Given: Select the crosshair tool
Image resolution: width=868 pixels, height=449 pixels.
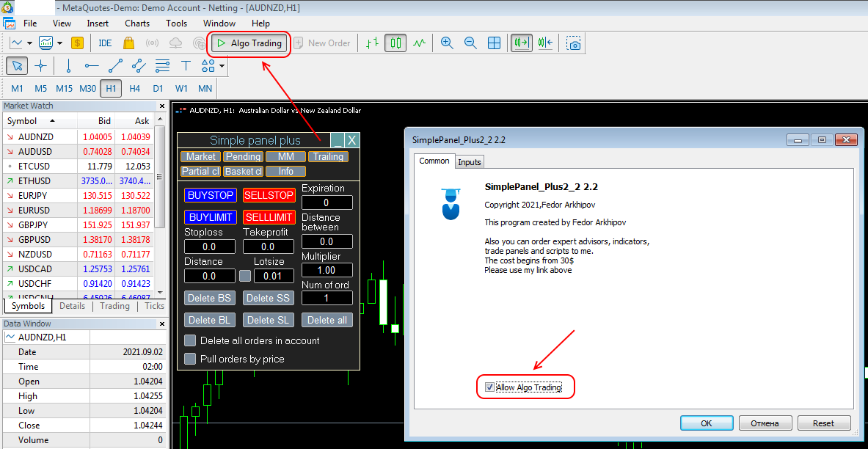Looking at the screenshot, I should click(x=40, y=66).
